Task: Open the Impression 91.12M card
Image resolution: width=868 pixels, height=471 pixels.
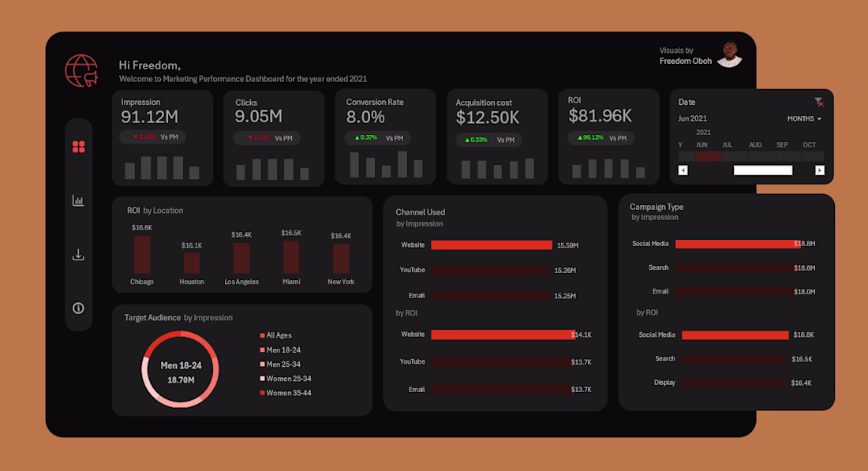Action: click(163, 138)
